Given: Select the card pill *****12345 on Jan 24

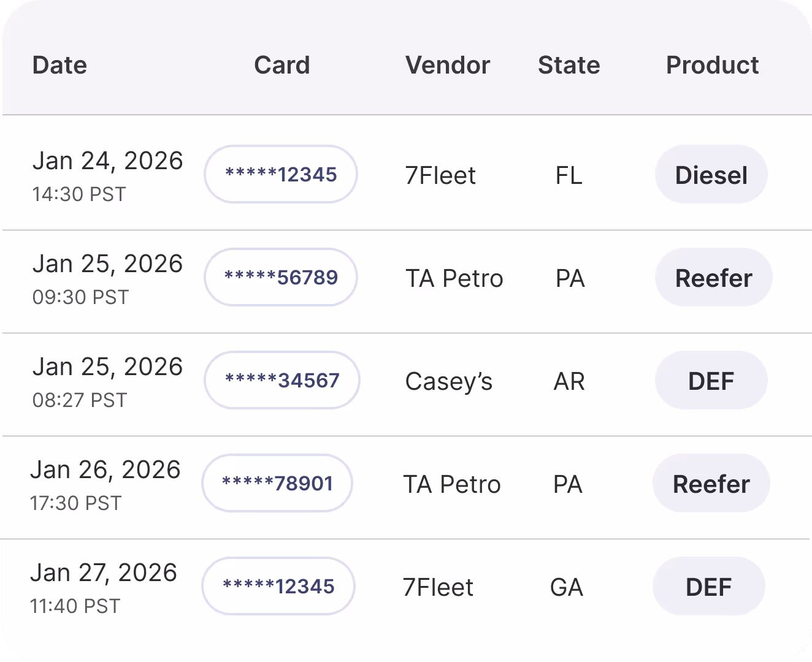Looking at the screenshot, I should [280, 174].
